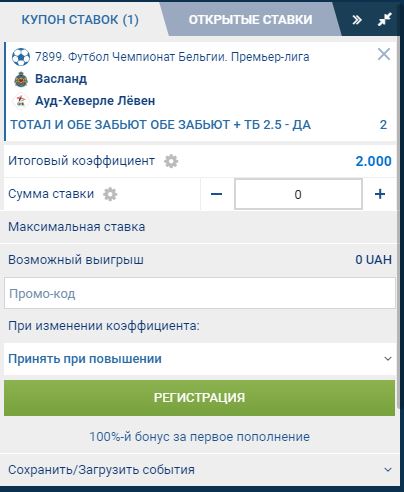Open settings gear next to Итоговый коэффициент
404x492 pixels.
[171, 161]
